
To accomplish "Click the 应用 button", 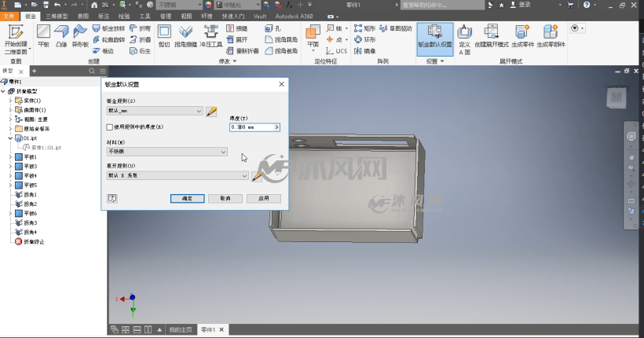I will [264, 199].
